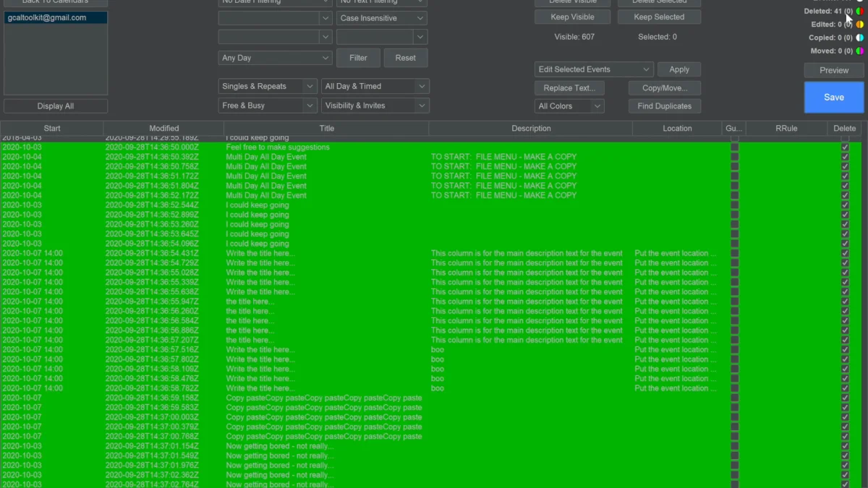Uncheck Delete box for row modified 14:37:01.154Z

coord(845,446)
